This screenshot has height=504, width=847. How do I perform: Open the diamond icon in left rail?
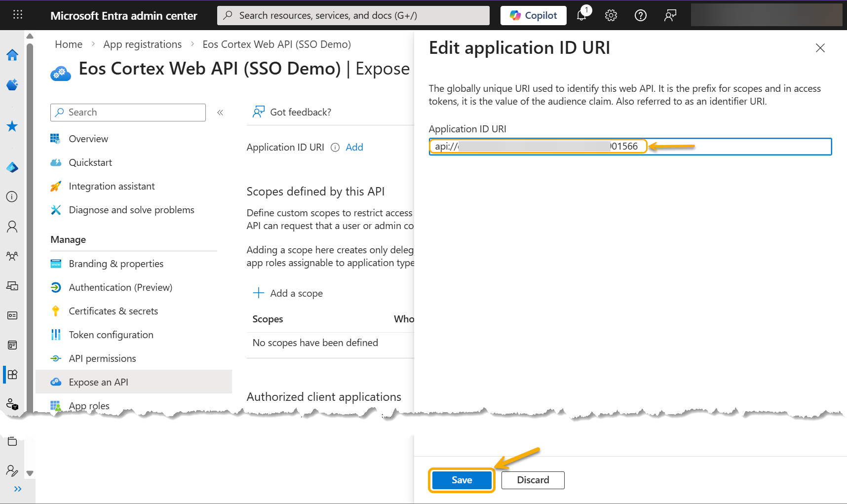(x=12, y=168)
